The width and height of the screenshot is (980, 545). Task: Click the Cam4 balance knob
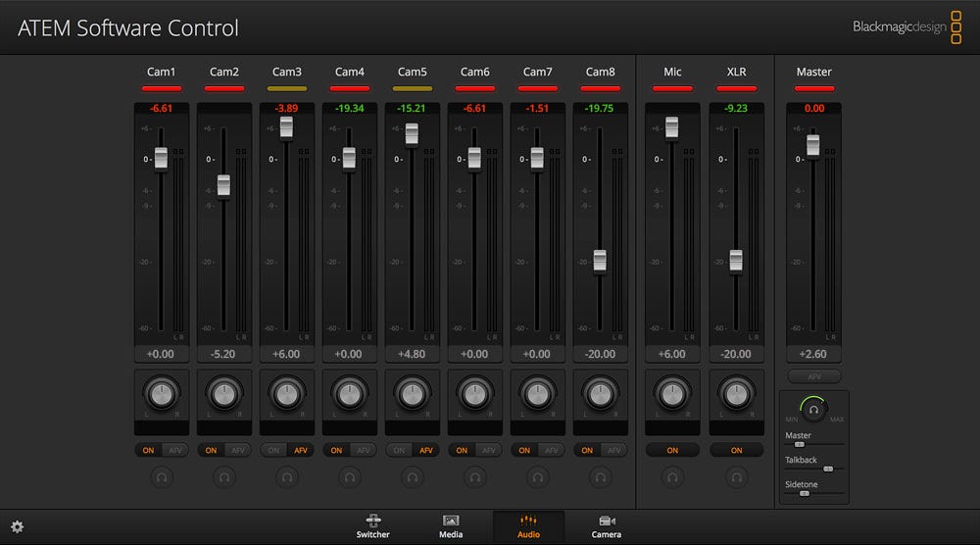tap(350, 394)
